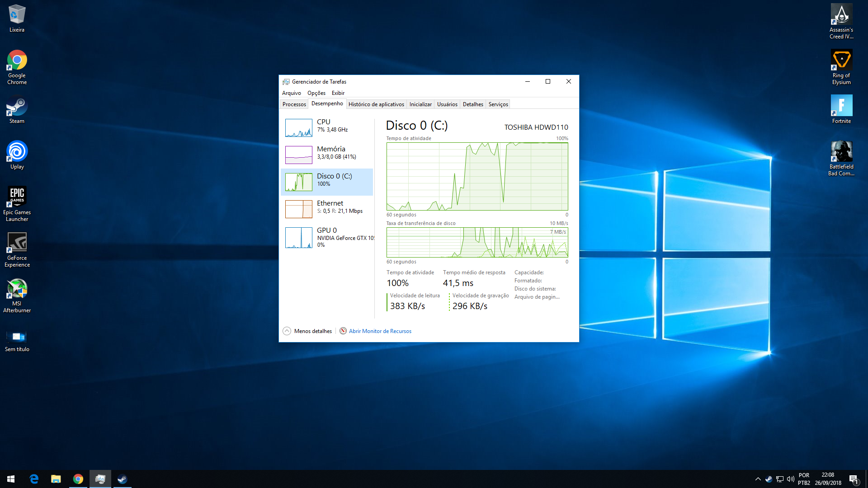
Task: Open the network tray icon
Action: pos(780,479)
